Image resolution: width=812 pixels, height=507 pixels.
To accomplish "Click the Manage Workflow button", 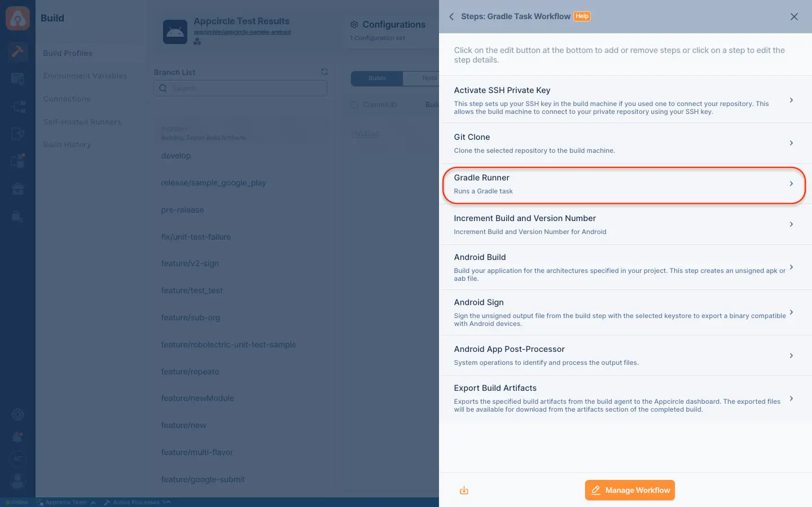I will point(630,490).
